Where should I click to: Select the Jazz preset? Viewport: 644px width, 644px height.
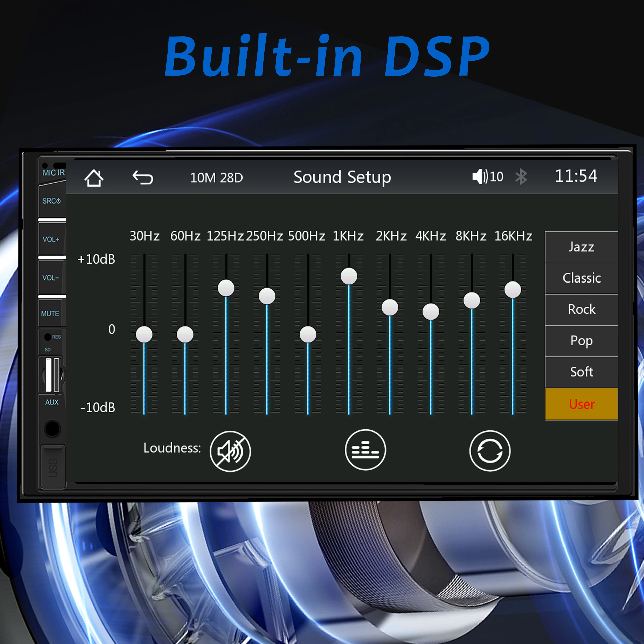coord(581,247)
